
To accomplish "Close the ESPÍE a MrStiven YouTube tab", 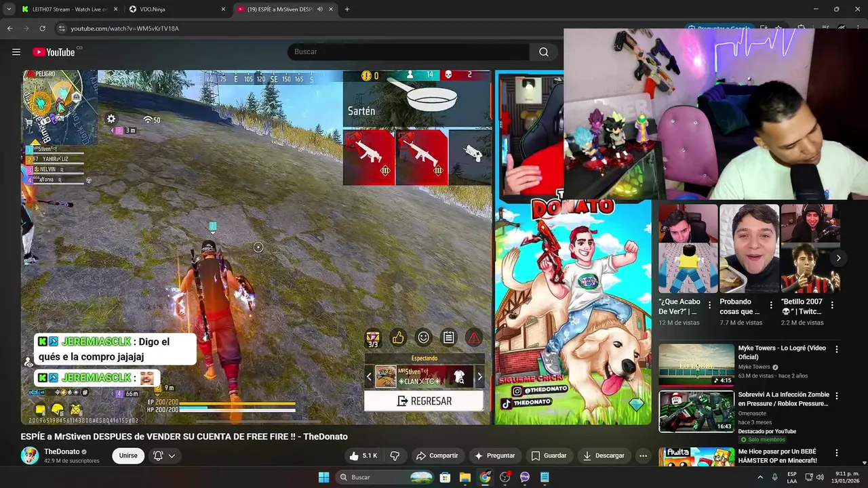I will (x=331, y=9).
